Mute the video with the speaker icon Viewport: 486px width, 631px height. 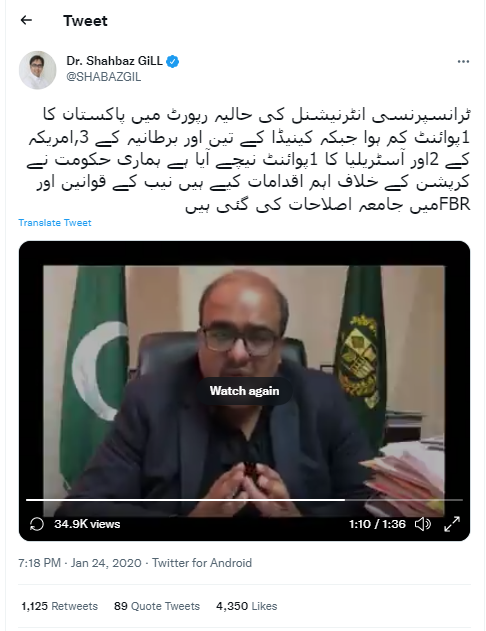coord(422,524)
